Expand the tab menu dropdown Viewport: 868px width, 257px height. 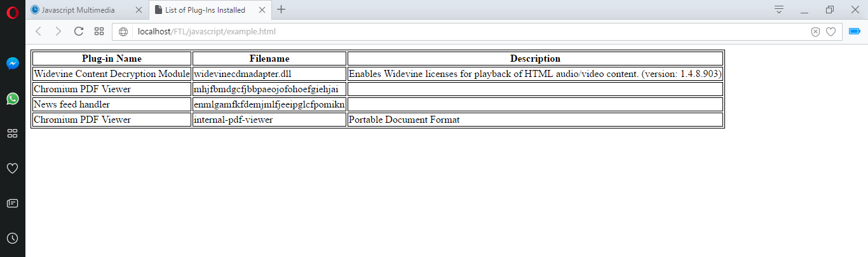tap(779, 10)
